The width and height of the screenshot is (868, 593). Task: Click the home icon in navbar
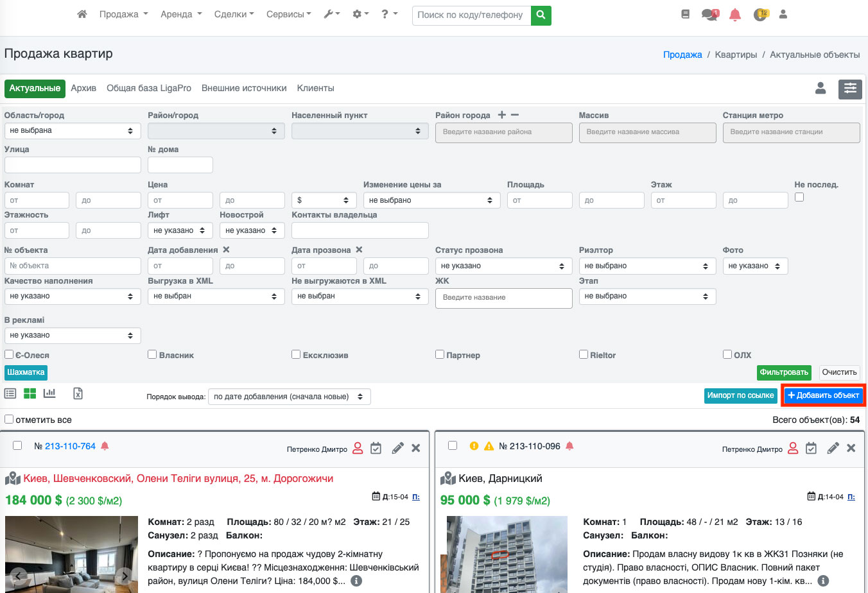82,14
